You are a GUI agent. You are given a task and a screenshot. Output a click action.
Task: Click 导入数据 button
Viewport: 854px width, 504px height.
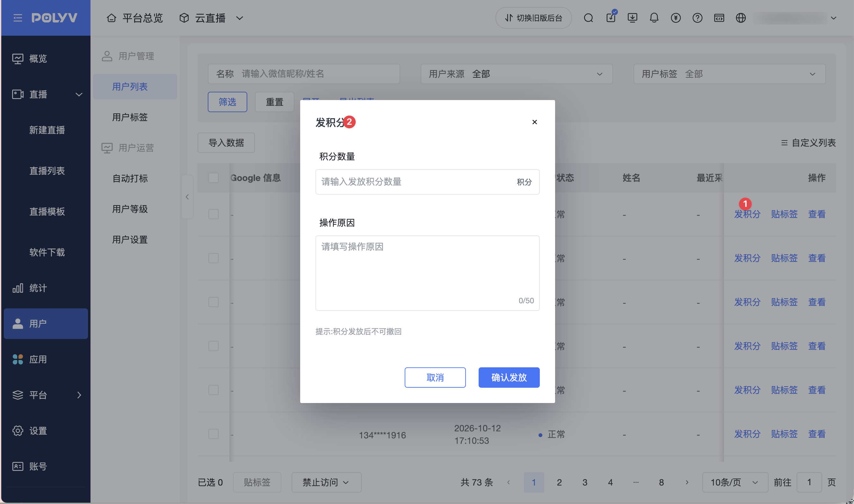click(x=226, y=143)
